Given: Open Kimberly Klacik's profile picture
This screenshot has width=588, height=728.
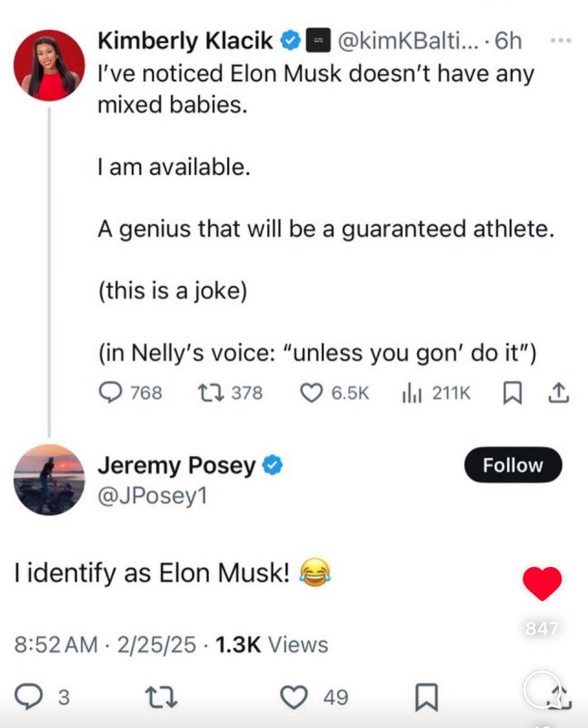Looking at the screenshot, I should [x=49, y=65].
